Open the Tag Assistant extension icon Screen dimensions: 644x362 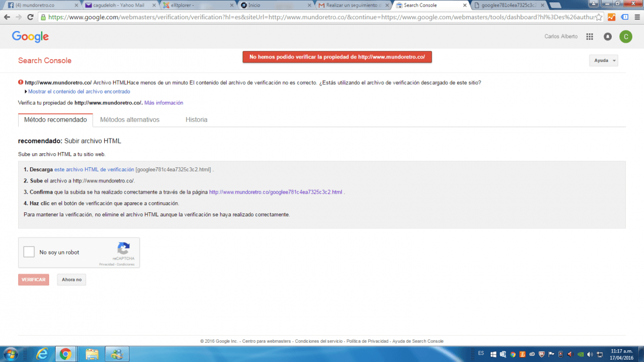pos(625,17)
